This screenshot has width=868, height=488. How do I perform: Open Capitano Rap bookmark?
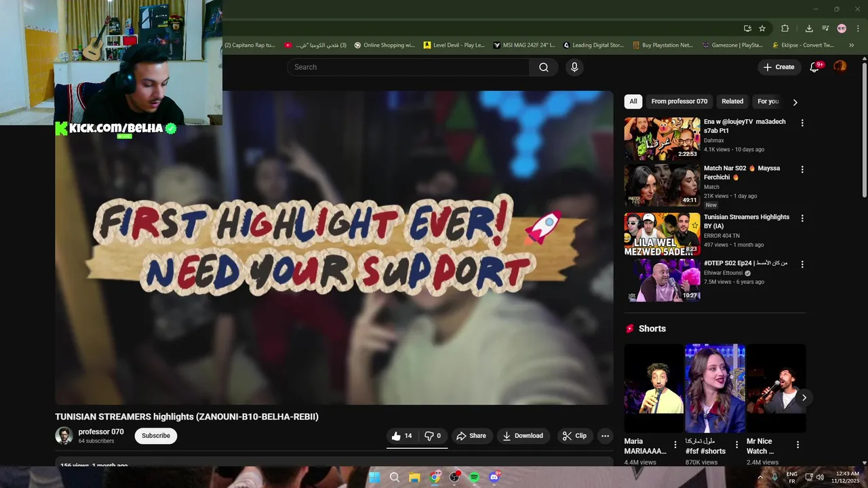(x=250, y=45)
